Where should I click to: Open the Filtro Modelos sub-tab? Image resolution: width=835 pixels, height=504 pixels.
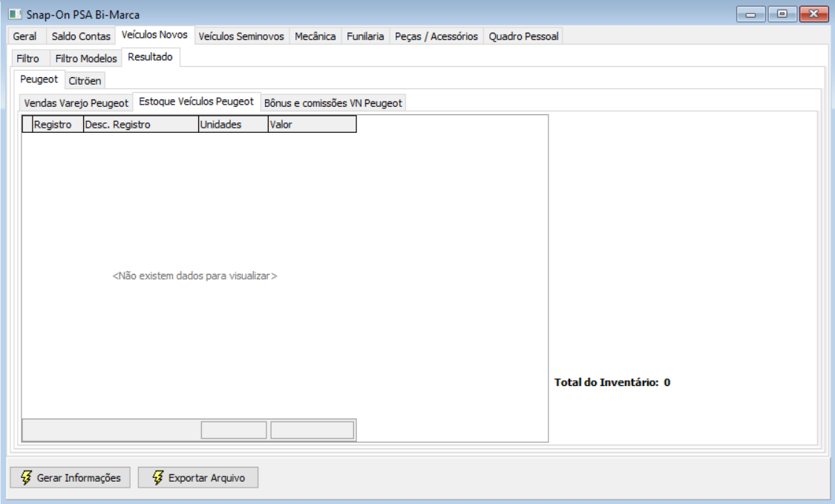tap(86, 58)
